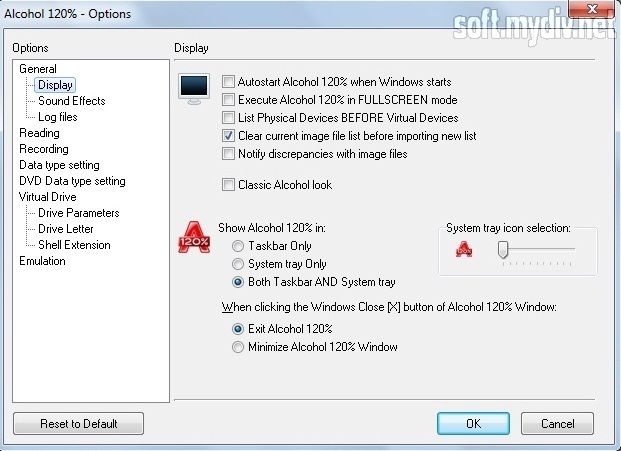The image size is (621, 451).
Task: Select Sound Effects in options tree
Action: [x=72, y=101]
